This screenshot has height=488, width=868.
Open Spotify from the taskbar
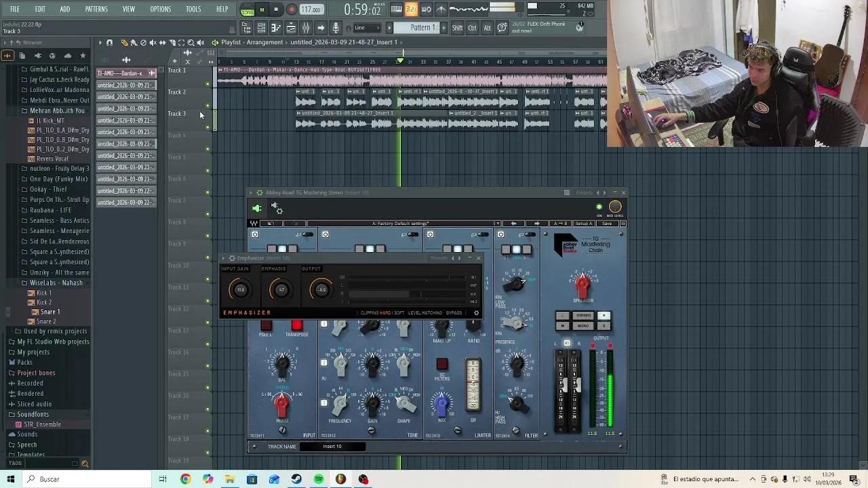pyautogui.click(x=319, y=479)
